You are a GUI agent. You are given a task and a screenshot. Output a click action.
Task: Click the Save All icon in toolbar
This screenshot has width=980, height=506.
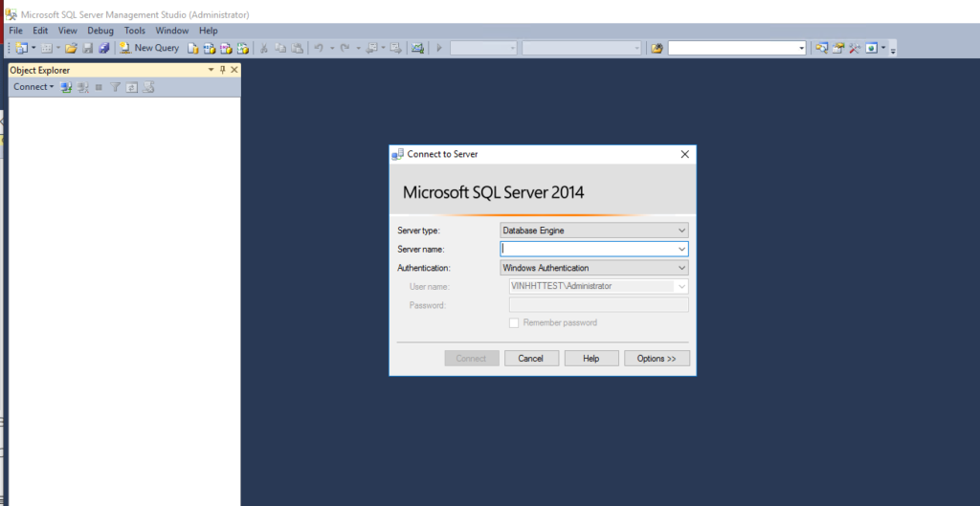(x=104, y=48)
